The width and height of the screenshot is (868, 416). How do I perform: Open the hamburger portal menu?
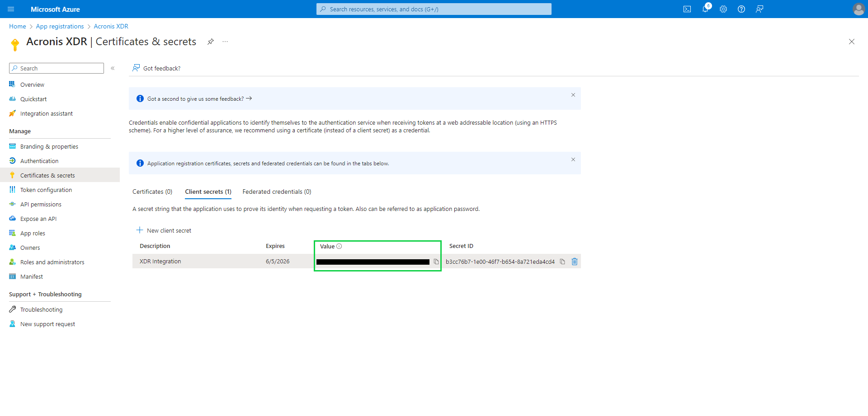pyautogui.click(x=11, y=9)
